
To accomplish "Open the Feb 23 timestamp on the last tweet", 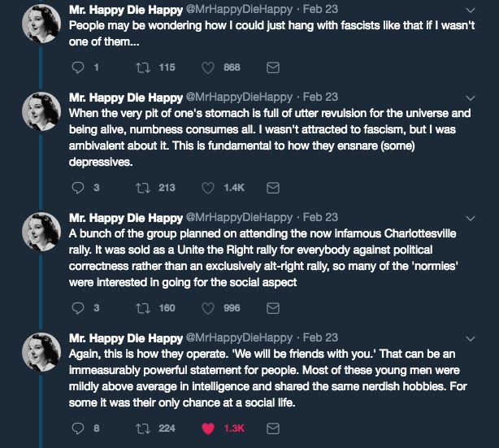I will pos(319,337).
